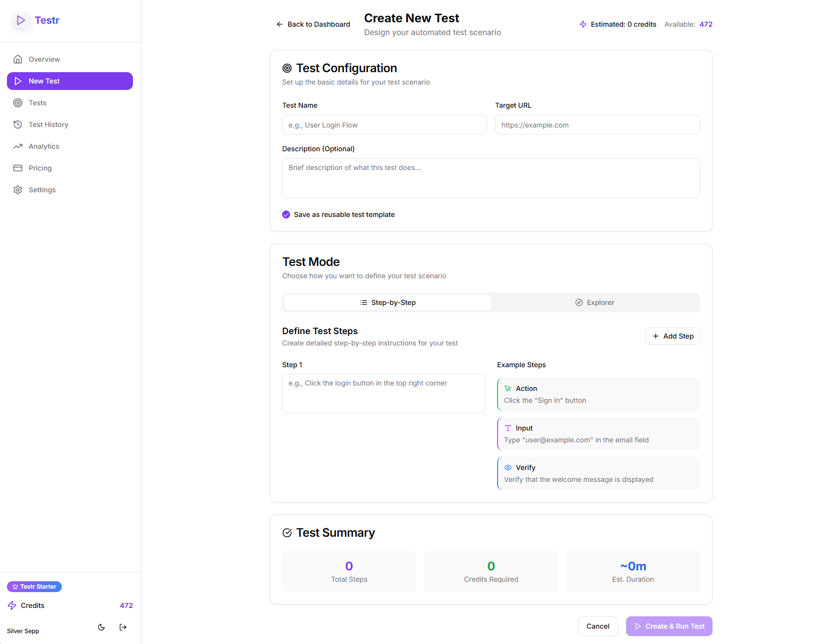Click the Silver Sepp username
Screen dimensions: 840x644
[23, 631]
